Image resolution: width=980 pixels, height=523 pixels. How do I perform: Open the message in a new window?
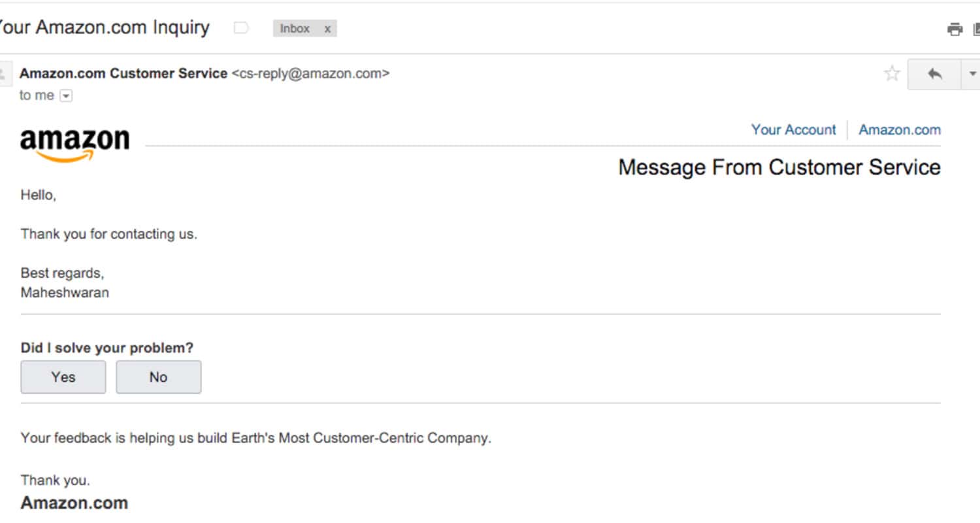(x=976, y=29)
